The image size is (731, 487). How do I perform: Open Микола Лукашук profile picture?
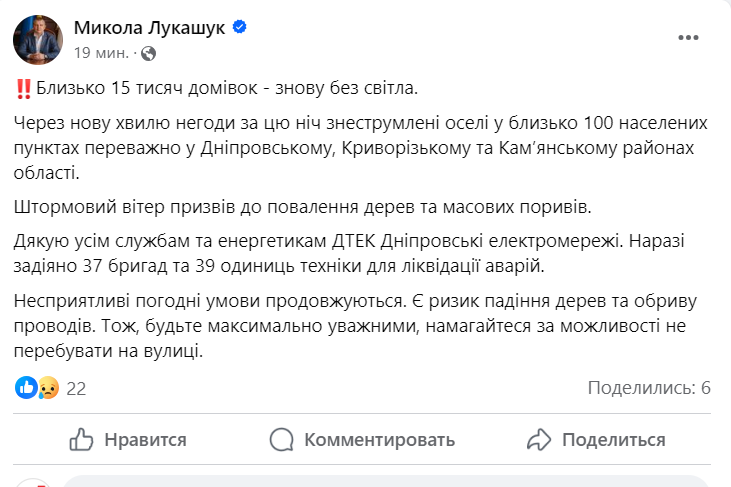pyautogui.click(x=39, y=39)
